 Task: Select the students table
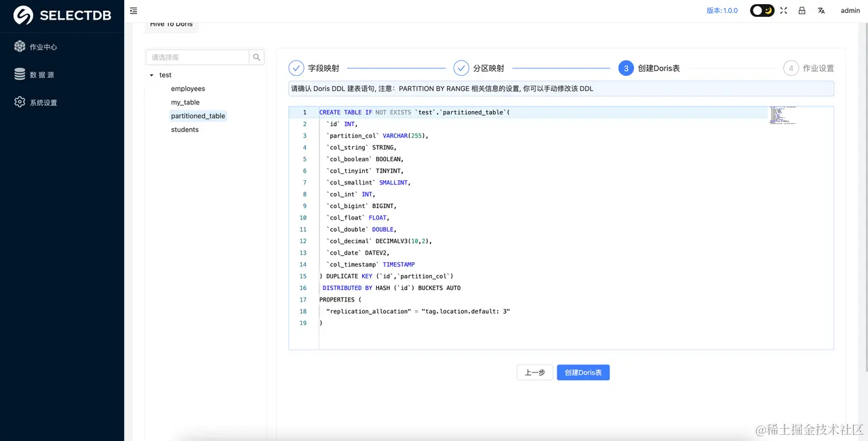[184, 129]
